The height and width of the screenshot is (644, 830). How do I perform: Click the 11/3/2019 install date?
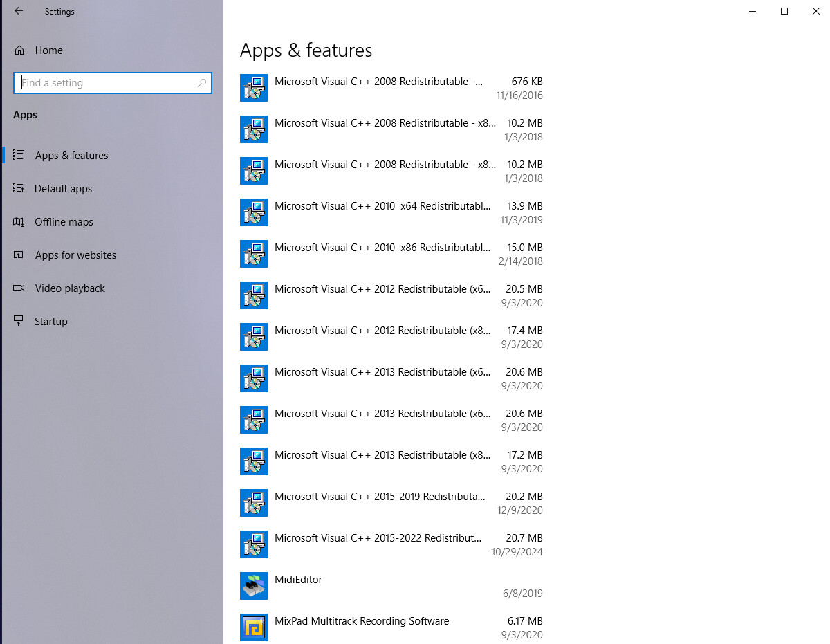(x=522, y=220)
